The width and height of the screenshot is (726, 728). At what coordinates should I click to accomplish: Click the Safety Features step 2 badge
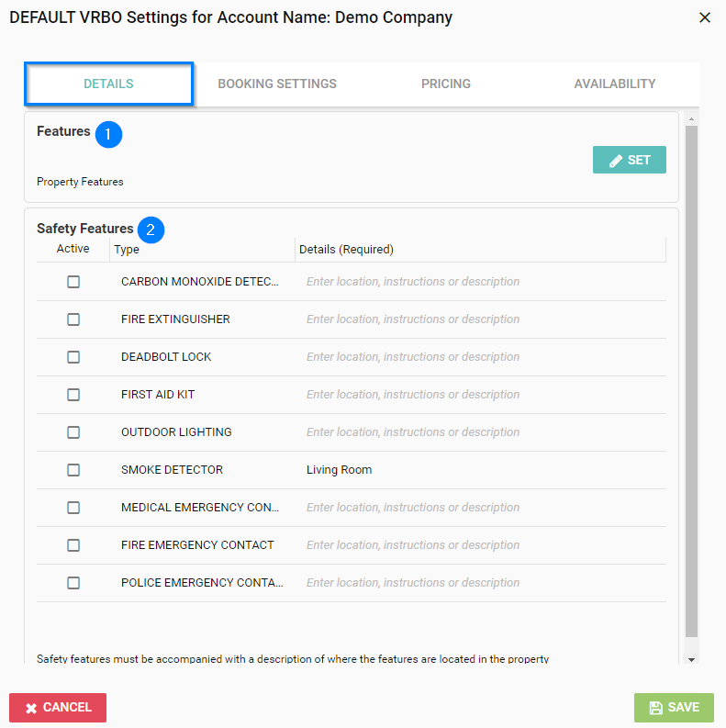tap(151, 230)
